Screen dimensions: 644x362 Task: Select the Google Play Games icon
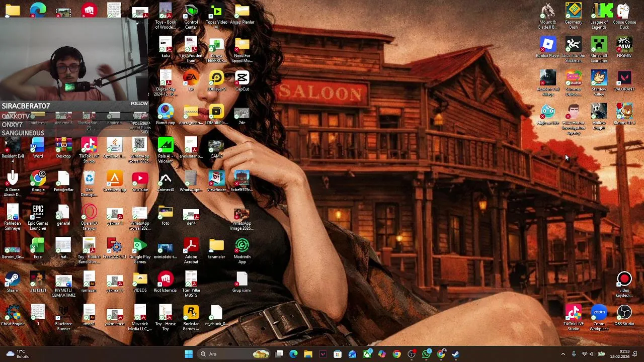point(140,251)
